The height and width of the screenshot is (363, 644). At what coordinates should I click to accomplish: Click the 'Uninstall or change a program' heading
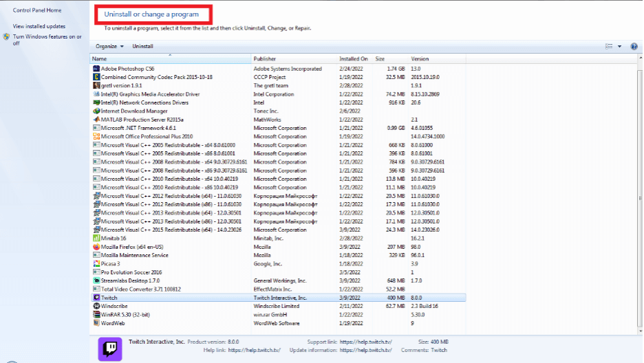coord(151,14)
